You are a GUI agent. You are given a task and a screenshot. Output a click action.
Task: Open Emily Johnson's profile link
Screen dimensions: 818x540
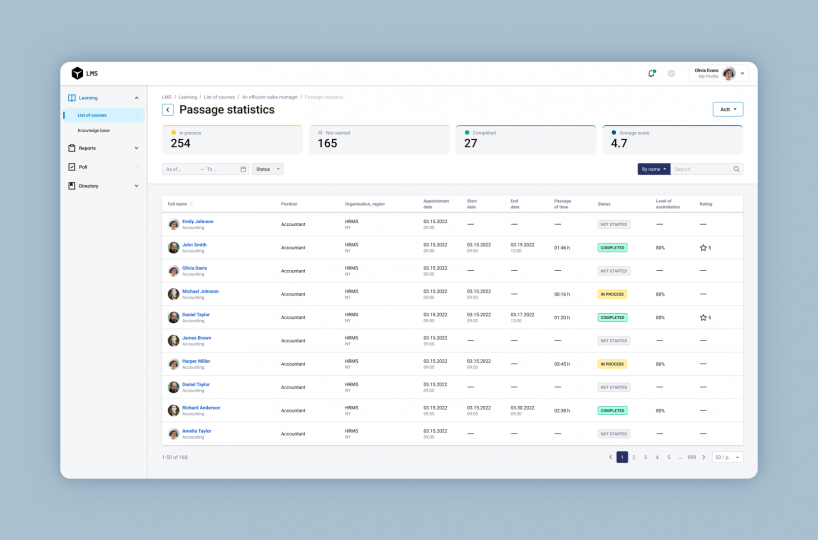197,221
